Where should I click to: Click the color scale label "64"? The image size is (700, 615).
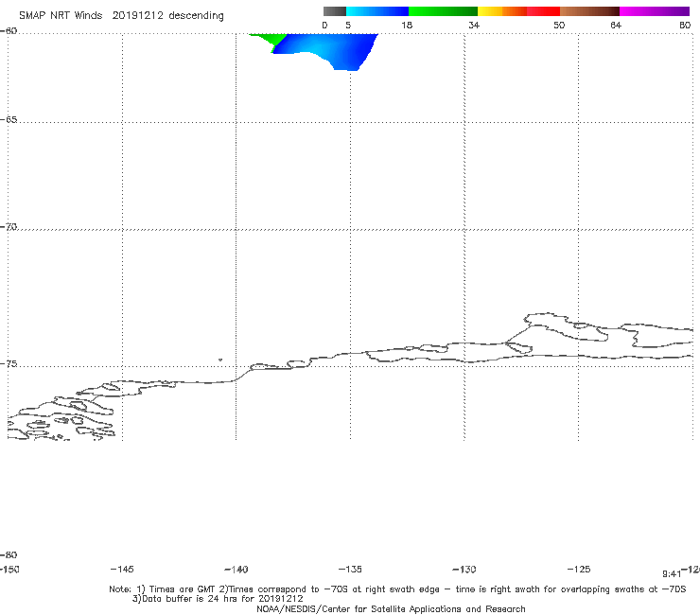(616, 25)
